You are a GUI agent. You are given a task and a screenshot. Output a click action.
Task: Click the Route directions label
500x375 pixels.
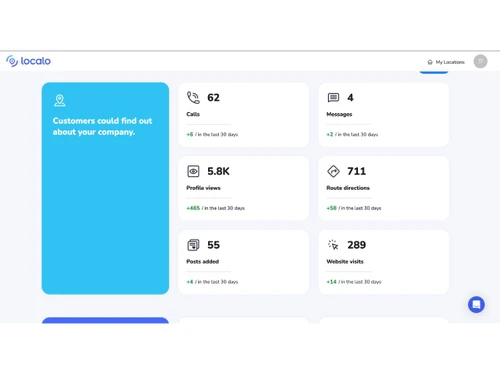(348, 188)
